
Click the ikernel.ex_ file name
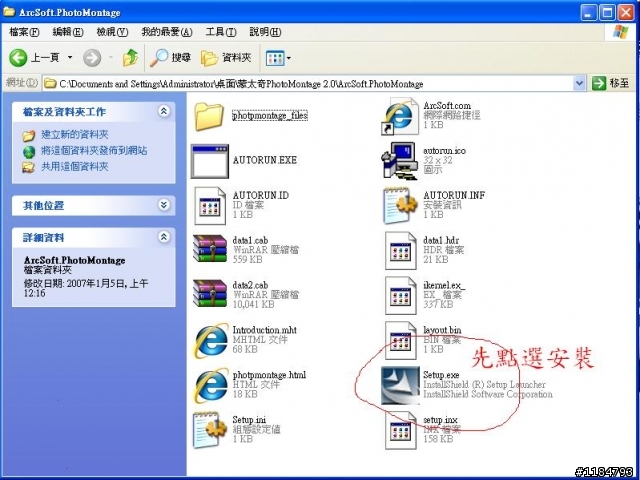click(444, 285)
